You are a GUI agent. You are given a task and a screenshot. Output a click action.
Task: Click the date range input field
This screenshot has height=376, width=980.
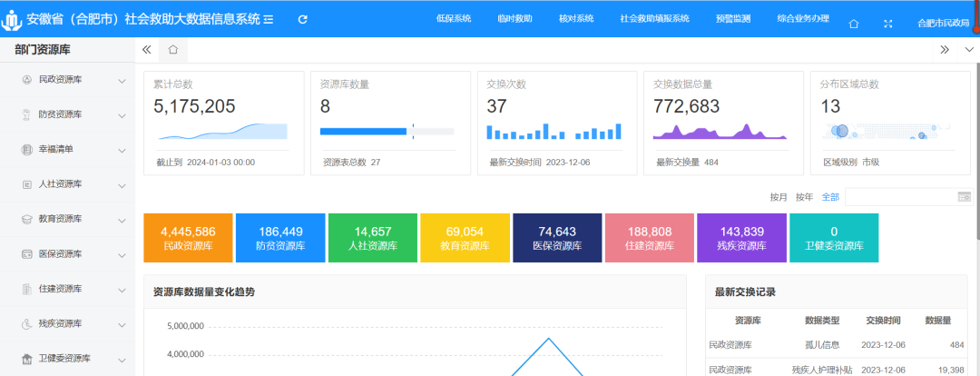pyautogui.click(x=909, y=197)
